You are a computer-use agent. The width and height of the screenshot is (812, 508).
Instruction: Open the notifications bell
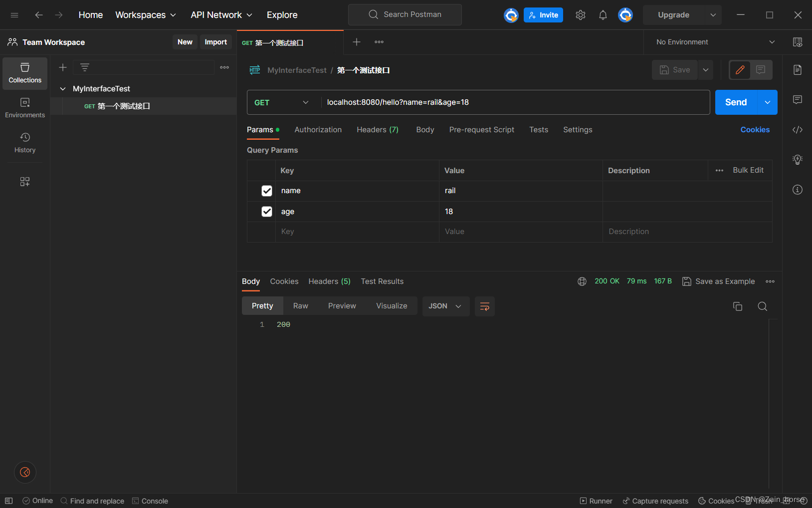pos(603,15)
